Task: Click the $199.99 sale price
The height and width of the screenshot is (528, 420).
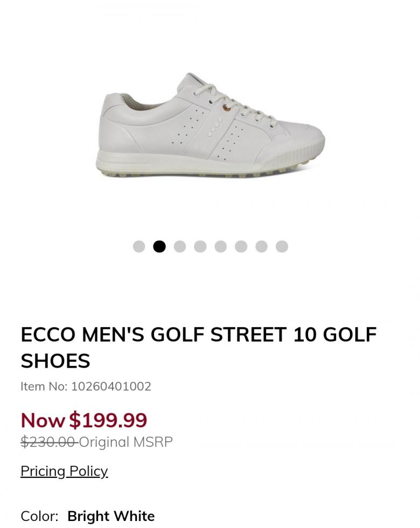Action: pos(108,420)
